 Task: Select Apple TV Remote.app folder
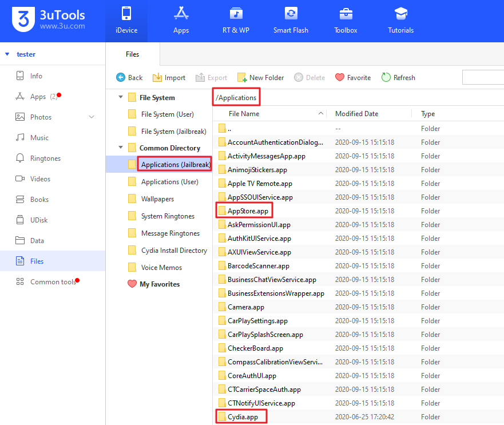point(358,184)
